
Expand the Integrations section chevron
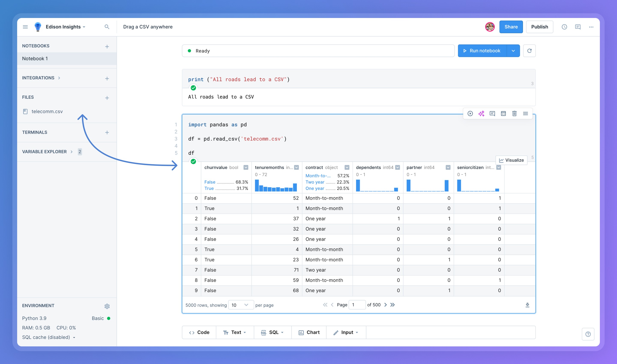(59, 78)
